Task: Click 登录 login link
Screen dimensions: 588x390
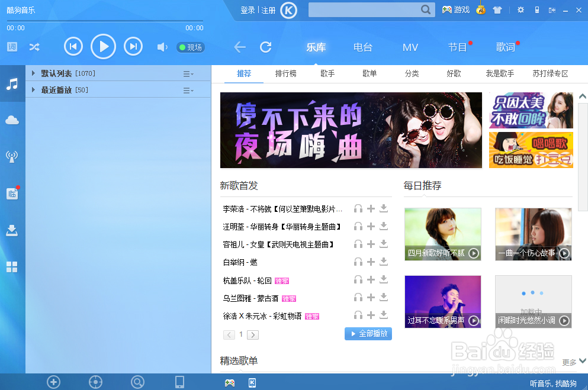Action: click(248, 10)
